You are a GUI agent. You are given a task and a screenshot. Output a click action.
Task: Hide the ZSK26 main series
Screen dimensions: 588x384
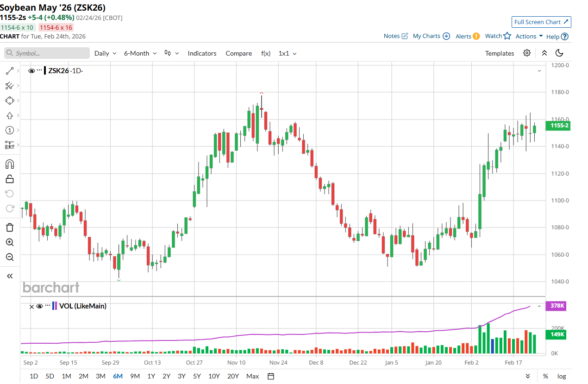click(x=32, y=71)
